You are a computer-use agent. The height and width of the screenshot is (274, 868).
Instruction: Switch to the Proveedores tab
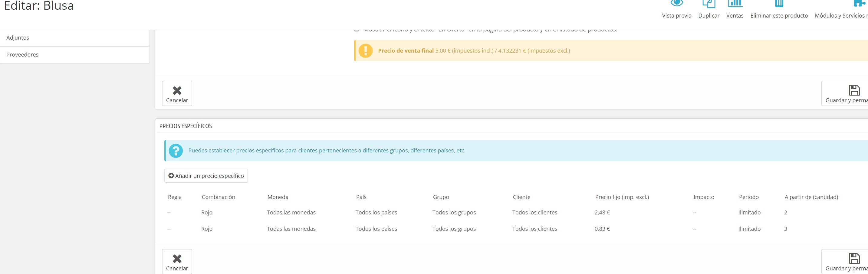pyautogui.click(x=75, y=54)
